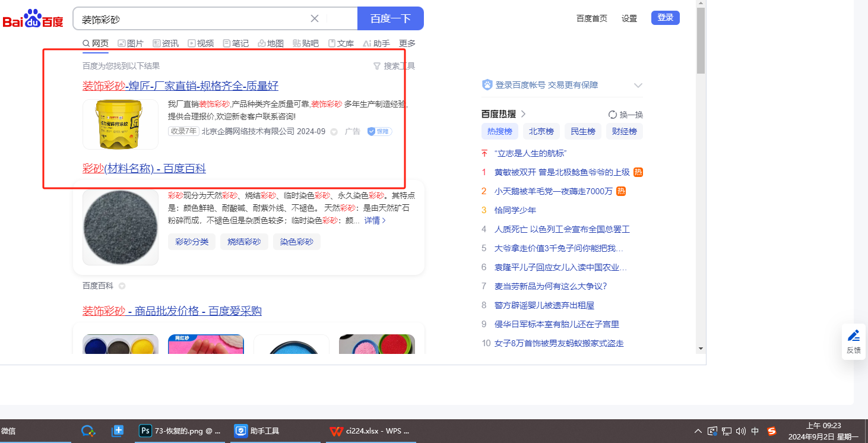Image resolution: width=868 pixels, height=443 pixels.
Task: Open the 彩砂(材料名称) - 百度百科 link
Action: pos(144,169)
